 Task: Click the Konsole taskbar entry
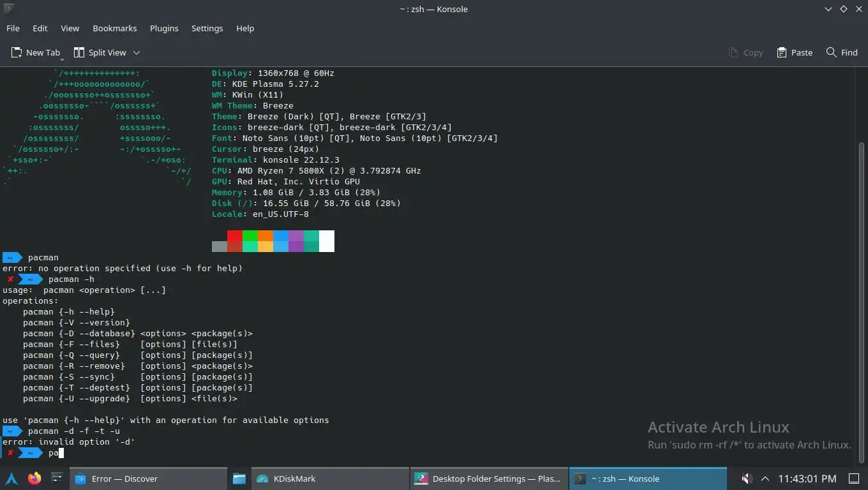click(648, 479)
